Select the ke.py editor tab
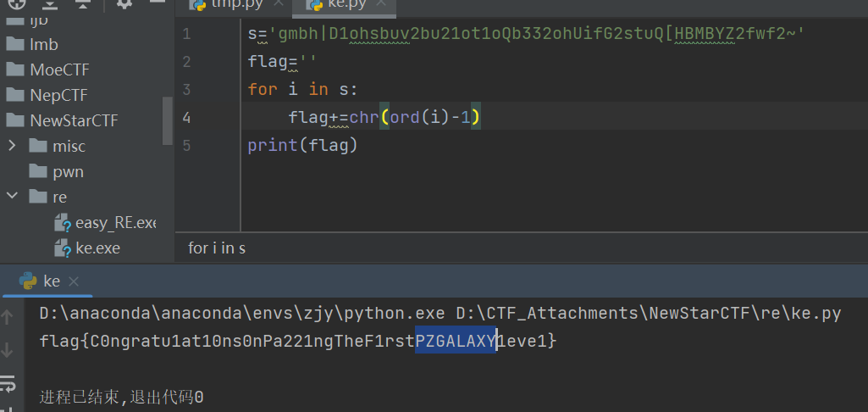 347,4
